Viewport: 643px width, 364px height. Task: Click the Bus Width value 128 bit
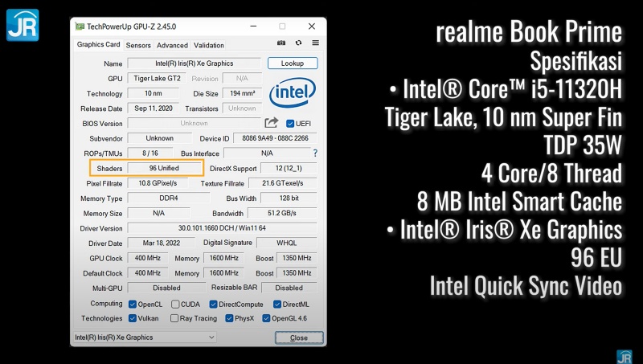click(x=289, y=198)
